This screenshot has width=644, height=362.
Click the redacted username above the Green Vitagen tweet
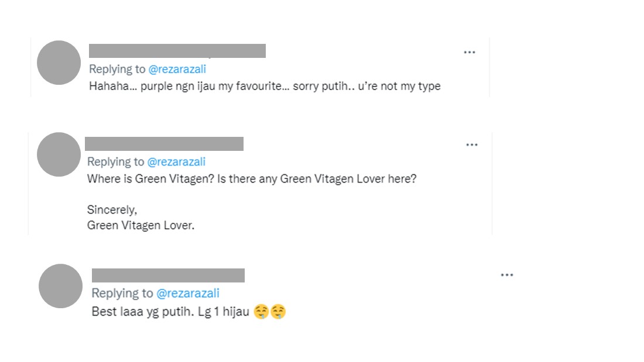164,144
